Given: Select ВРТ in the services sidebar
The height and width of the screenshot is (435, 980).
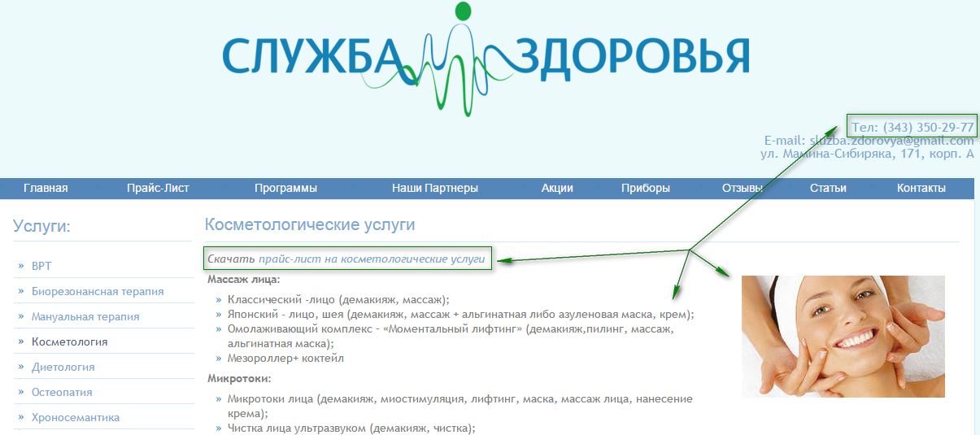Looking at the screenshot, I should tap(41, 266).
